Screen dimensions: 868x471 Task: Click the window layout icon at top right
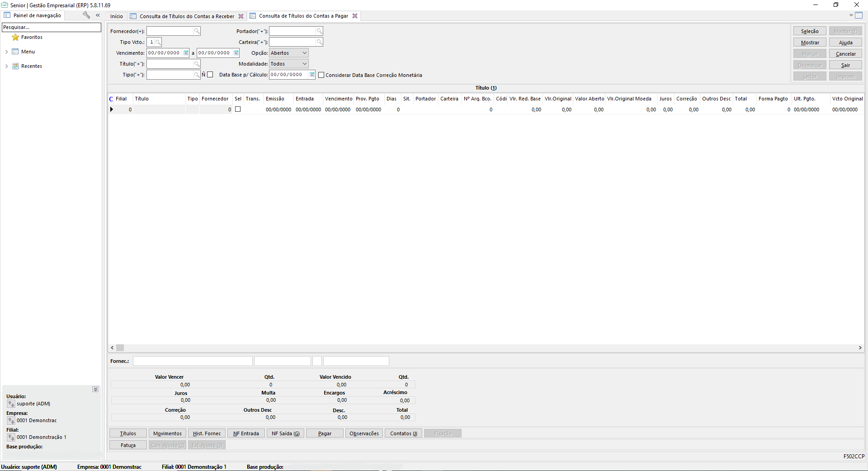click(x=859, y=15)
